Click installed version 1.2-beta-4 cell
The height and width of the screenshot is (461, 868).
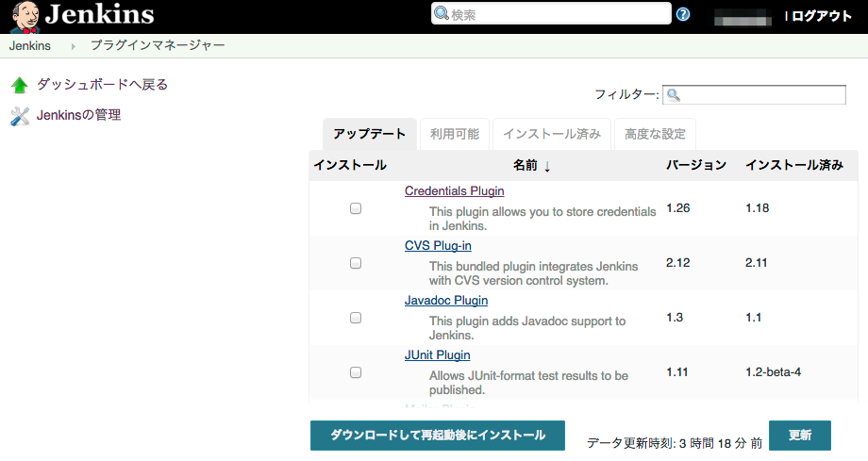(x=774, y=372)
